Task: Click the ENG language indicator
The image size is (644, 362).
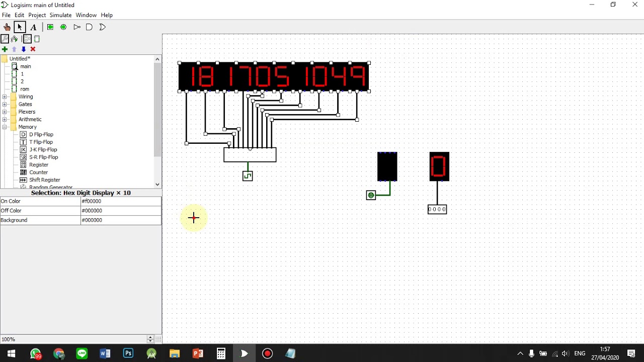Action: click(x=580, y=353)
